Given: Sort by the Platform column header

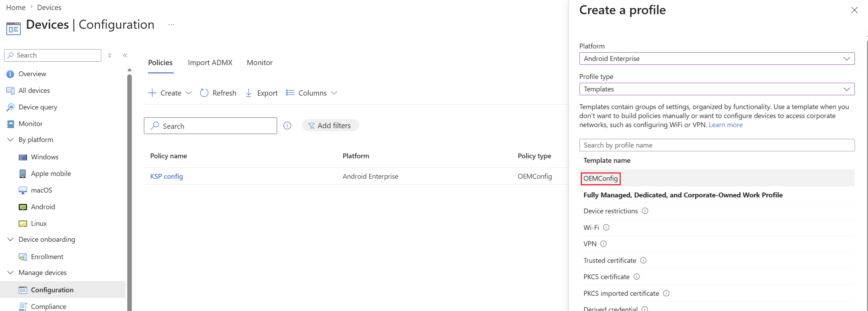Looking at the screenshot, I should pos(356,156).
